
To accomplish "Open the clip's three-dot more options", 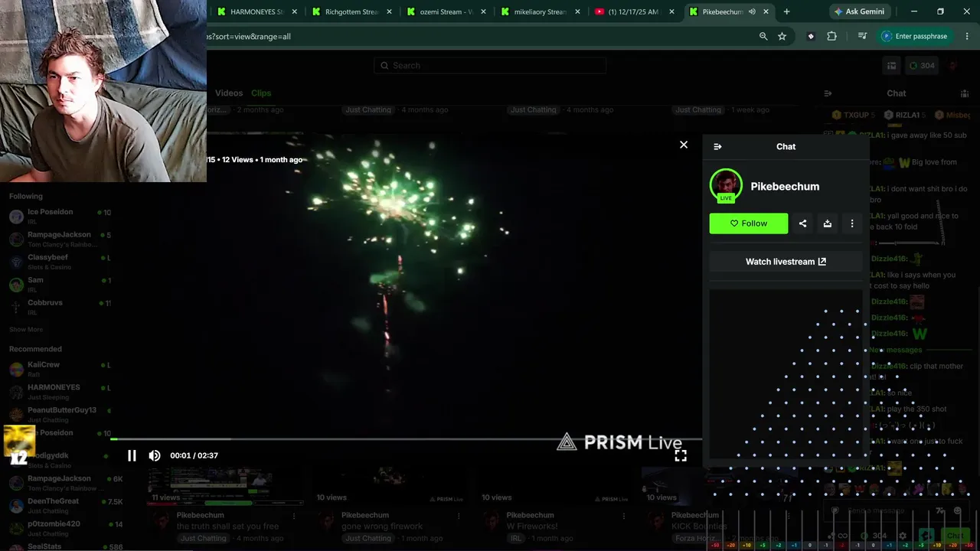I will pos(852,223).
